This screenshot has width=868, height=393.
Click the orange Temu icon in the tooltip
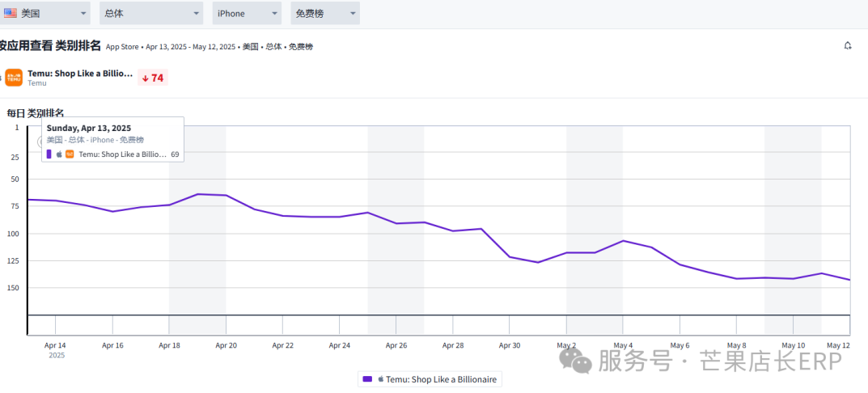pyautogui.click(x=70, y=154)
